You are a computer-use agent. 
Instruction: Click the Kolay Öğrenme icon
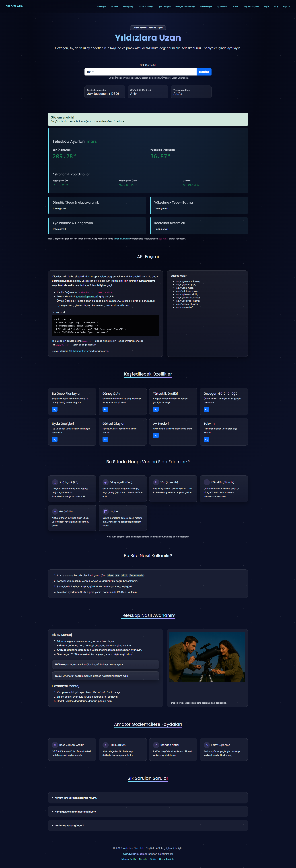[207, 745]
